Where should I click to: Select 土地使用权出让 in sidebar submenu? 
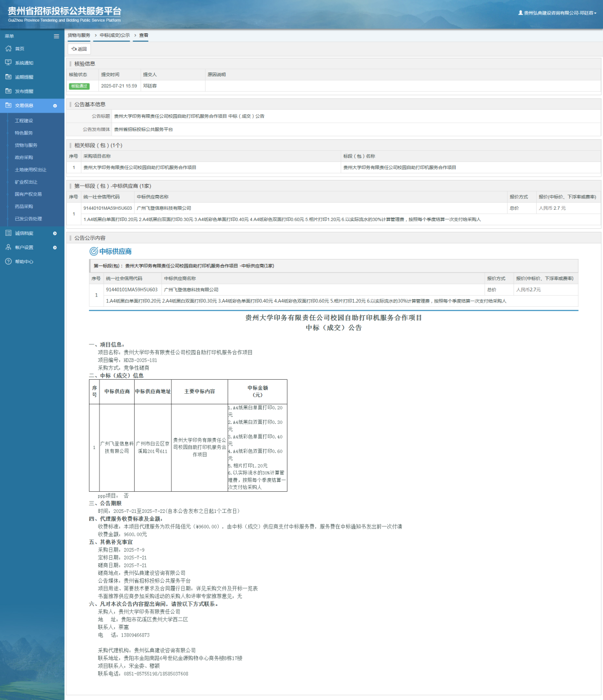(x=30, y=170)
